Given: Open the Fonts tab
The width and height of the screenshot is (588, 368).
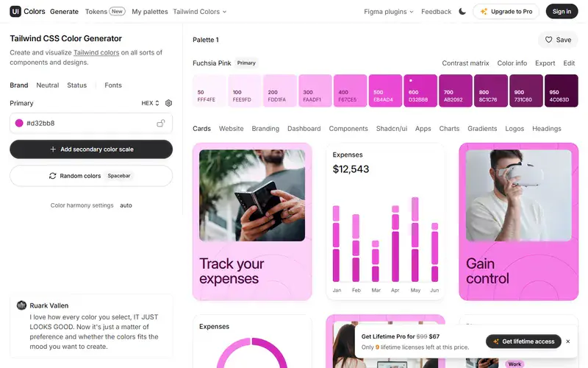Looking at the screenshot, I should [113, 85].
